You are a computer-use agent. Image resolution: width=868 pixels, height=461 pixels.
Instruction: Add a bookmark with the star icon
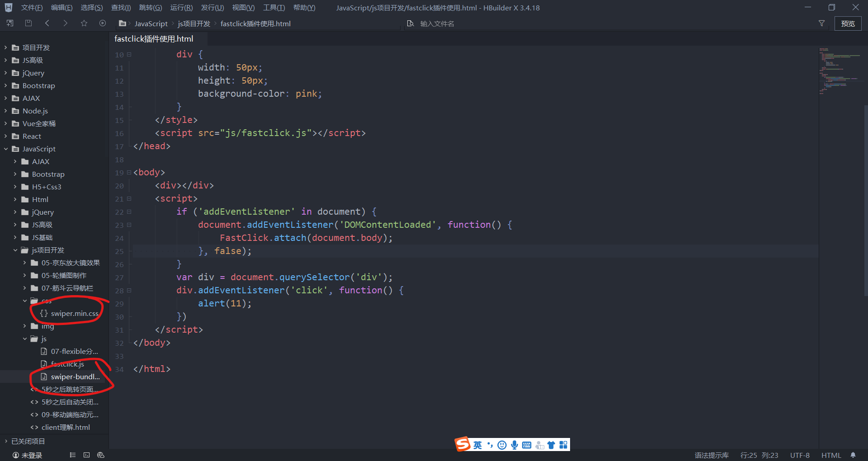click(84, 23)
